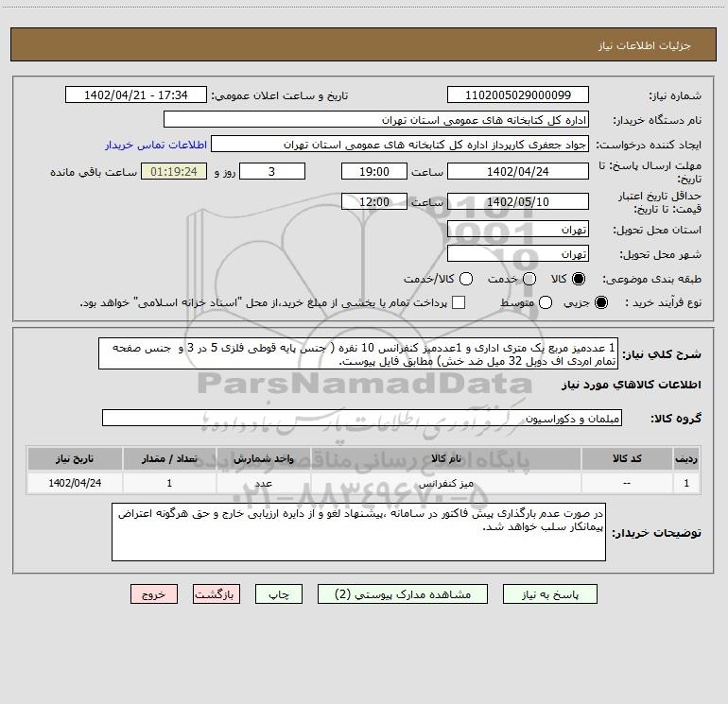Click the announcement date field 1402/04/21 - 17:34
This screenshot has height=704, width=728.
click(x=135, y=94)
